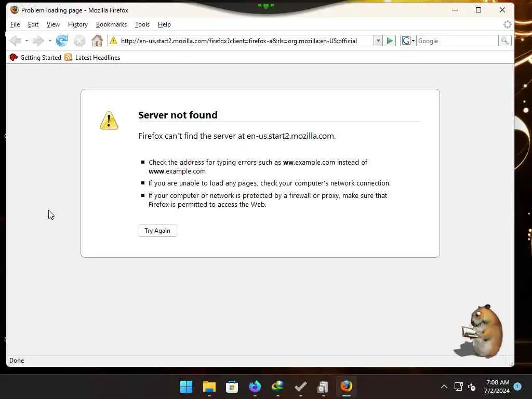532x399 pixels.
Task: Open the documents app taskbar icon
Action: point(323,387)
